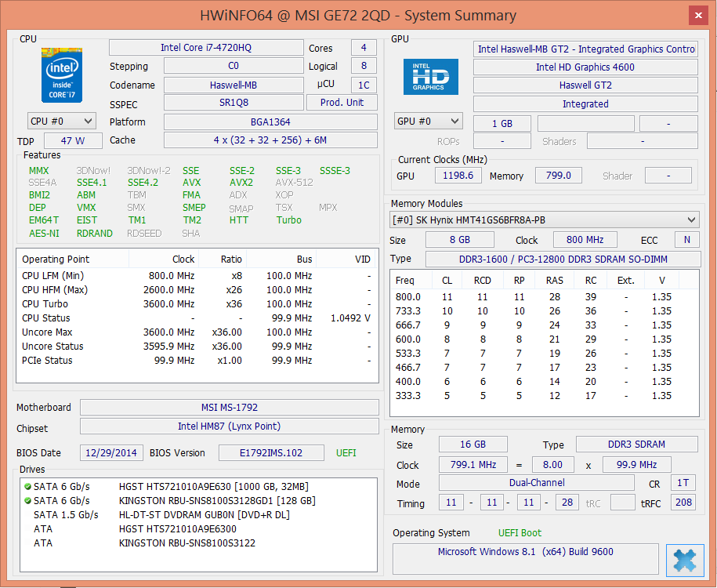Select the CPU LFM (Min) row
This screenshot has width=717, height=588.
pyautogui.click(x=197, y=275)
